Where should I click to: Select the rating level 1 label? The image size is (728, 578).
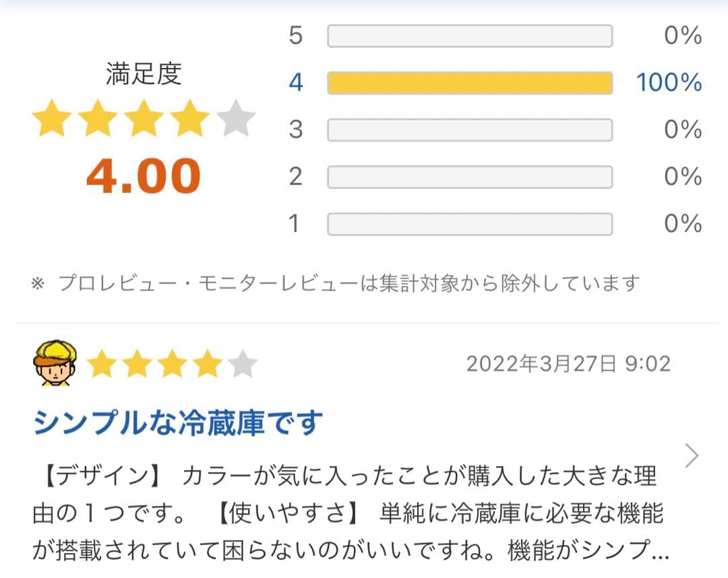tap(295, 223)
